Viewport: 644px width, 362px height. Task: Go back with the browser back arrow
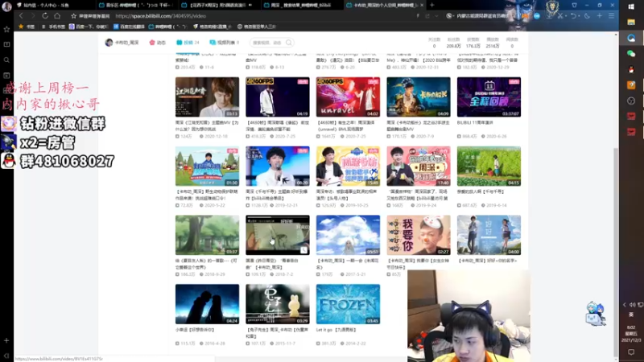tap(21, 15)
